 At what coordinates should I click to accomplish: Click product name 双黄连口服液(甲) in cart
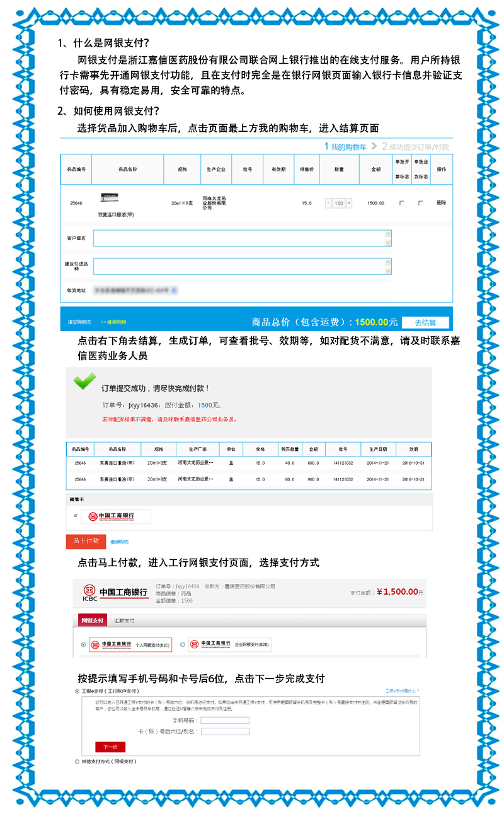(116, 214)
